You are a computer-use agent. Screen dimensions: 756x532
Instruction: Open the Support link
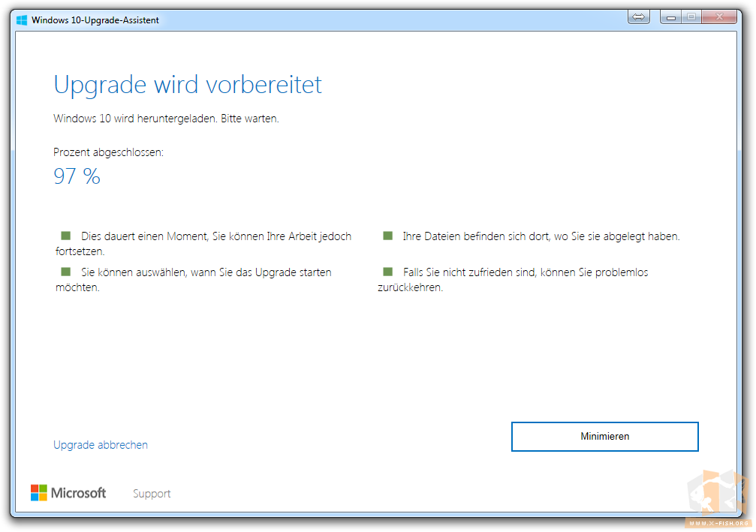[152, 494]
